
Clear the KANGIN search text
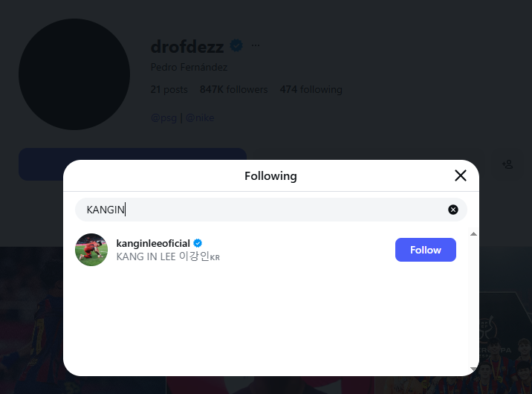click(453, 210)
